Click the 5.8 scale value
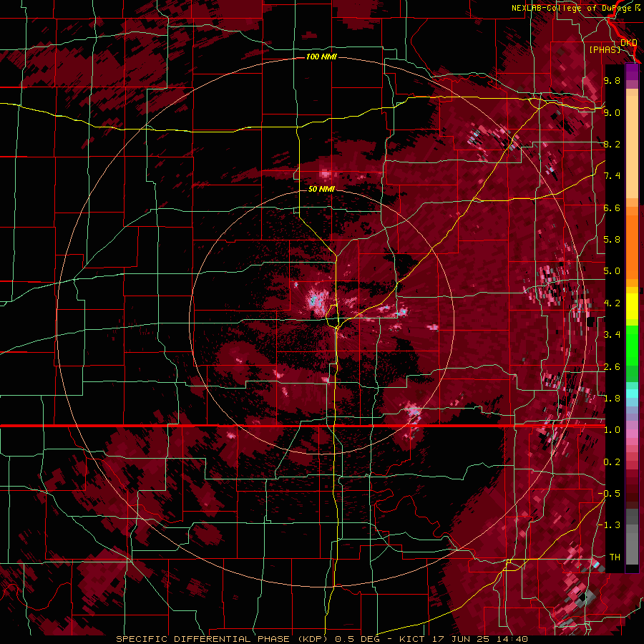This screenshot has height=644, width=644. (612, 240)
